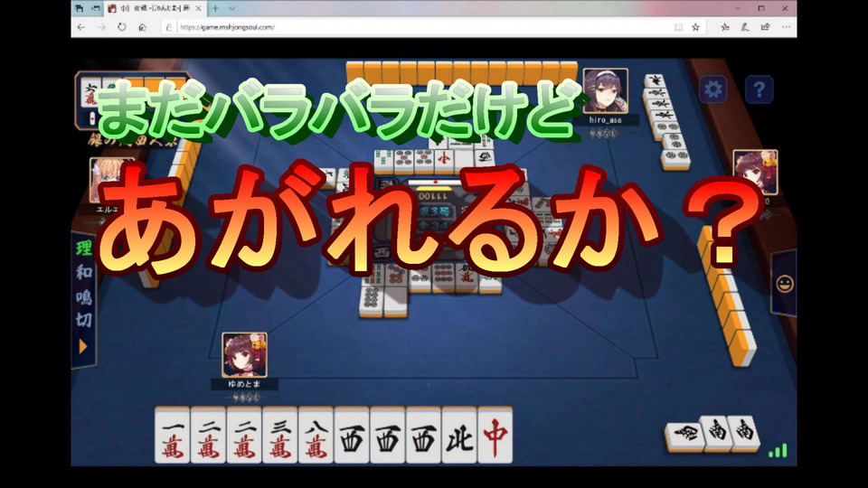The image size is (868, 488).
Task: Open the favorites hub
Action: [724, 27]
